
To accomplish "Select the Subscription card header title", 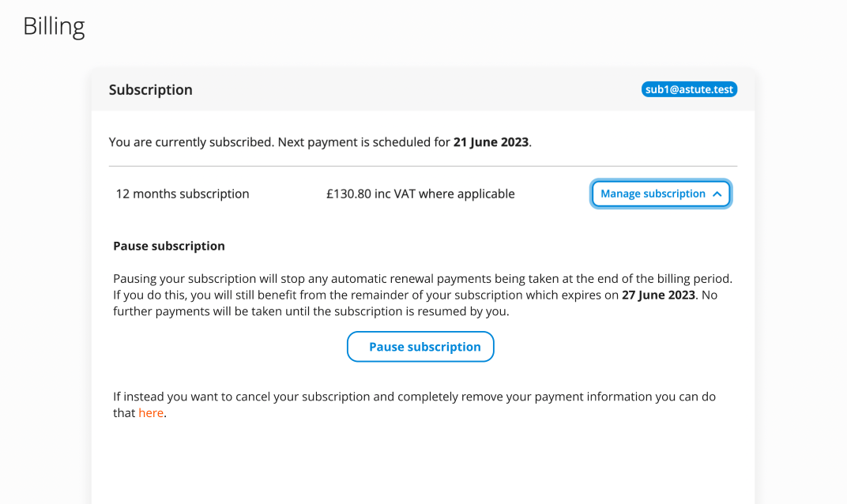I will [151, 90].
